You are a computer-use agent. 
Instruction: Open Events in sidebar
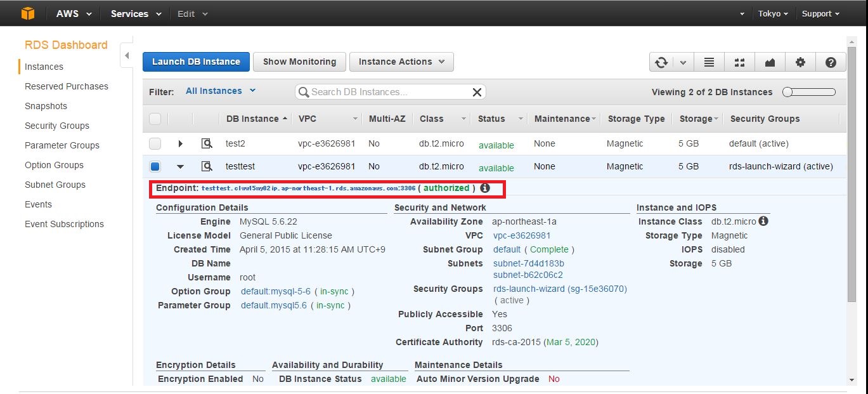pos(38,204)
